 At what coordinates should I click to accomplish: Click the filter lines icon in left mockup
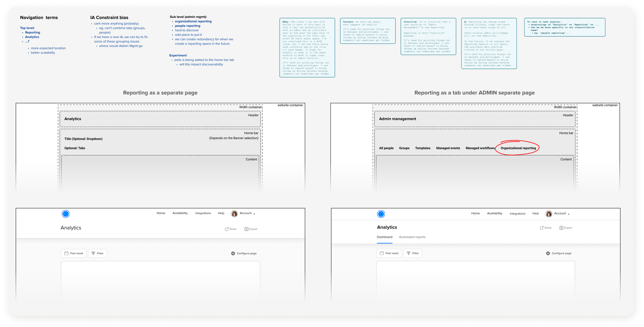tap(93, 253)
